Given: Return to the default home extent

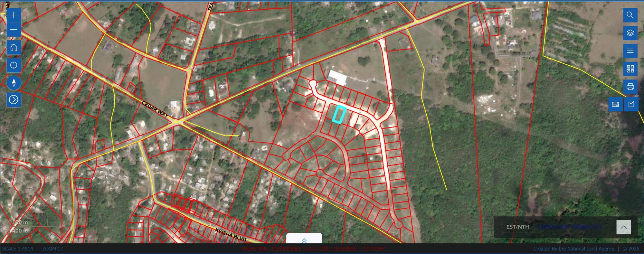Looking at the screenshot, I should (14, 48).
